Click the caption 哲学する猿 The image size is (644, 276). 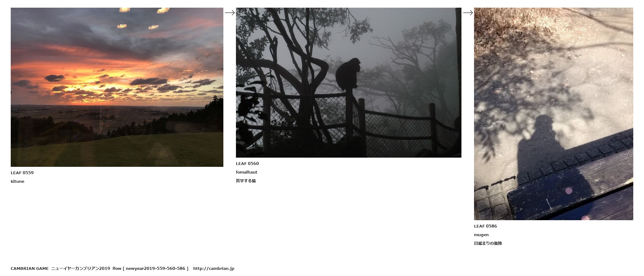coord(246,181)
